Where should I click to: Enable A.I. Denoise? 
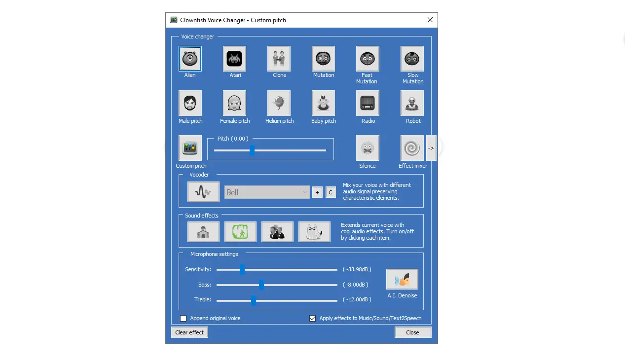(402, 279)
